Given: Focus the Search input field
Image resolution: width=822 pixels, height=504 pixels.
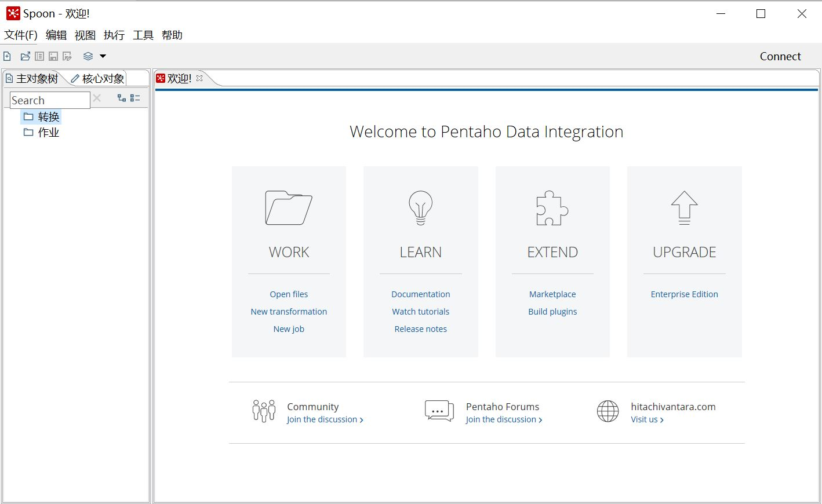Looking at the screenshot, I should [x=50, y=100].
